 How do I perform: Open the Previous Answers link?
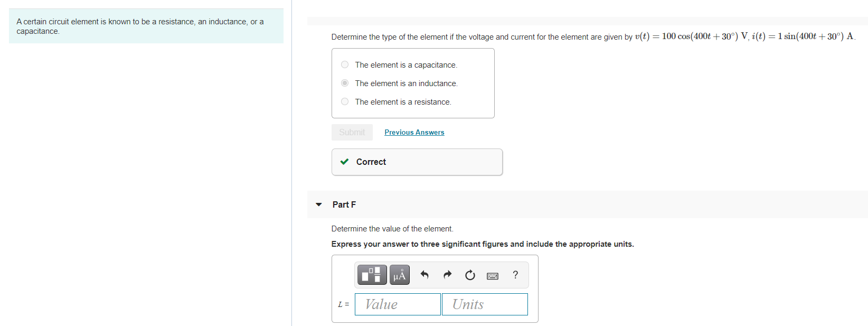coord(414,132)
